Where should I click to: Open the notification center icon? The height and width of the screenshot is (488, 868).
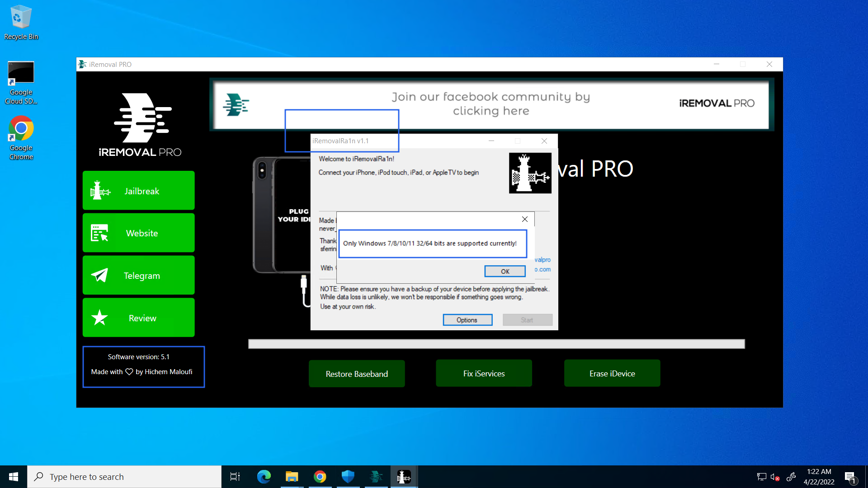pos(850,477)
